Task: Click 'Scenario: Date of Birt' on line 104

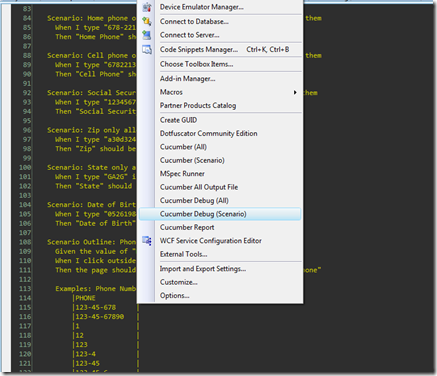Action: coord(91,205)
